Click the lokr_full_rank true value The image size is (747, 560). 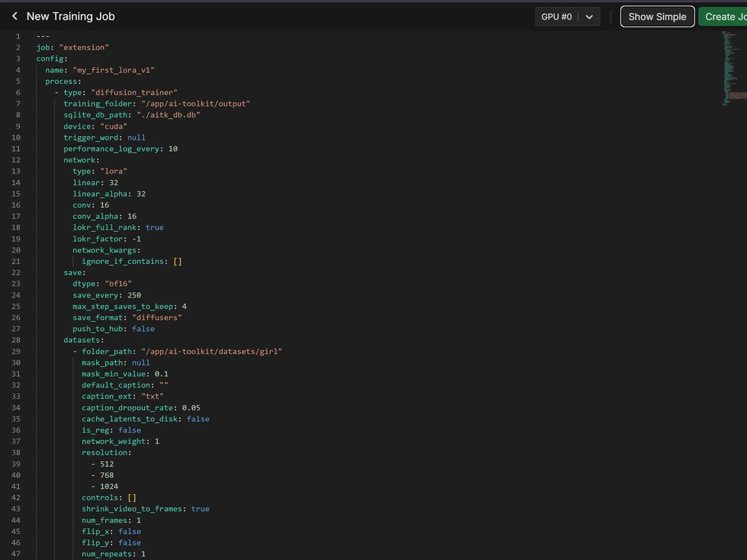154,228
